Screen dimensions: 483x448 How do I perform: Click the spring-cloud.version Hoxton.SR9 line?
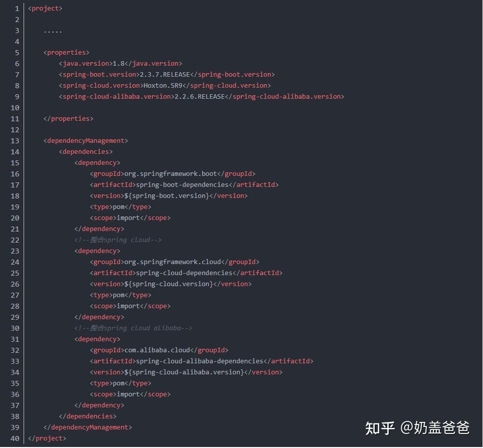pyautogui.click(x=165, y=86)
